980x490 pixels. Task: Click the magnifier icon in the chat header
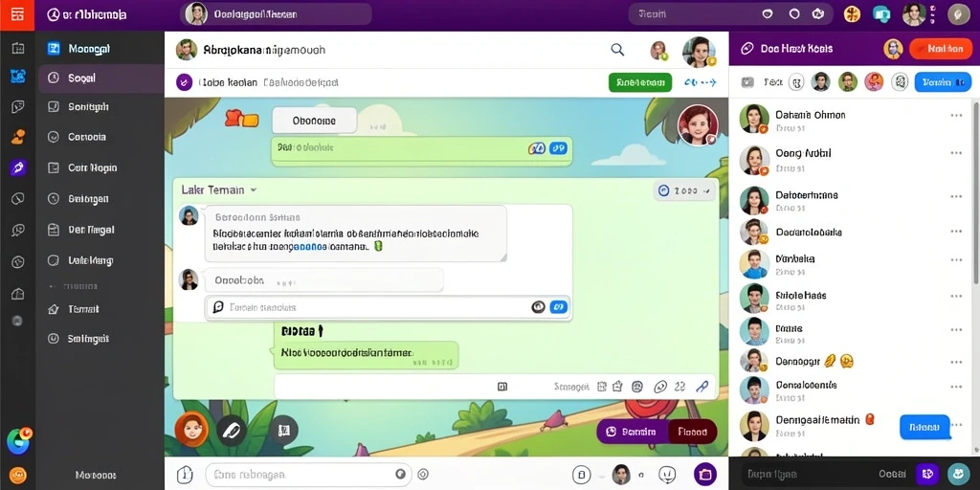tap(617, 50)
